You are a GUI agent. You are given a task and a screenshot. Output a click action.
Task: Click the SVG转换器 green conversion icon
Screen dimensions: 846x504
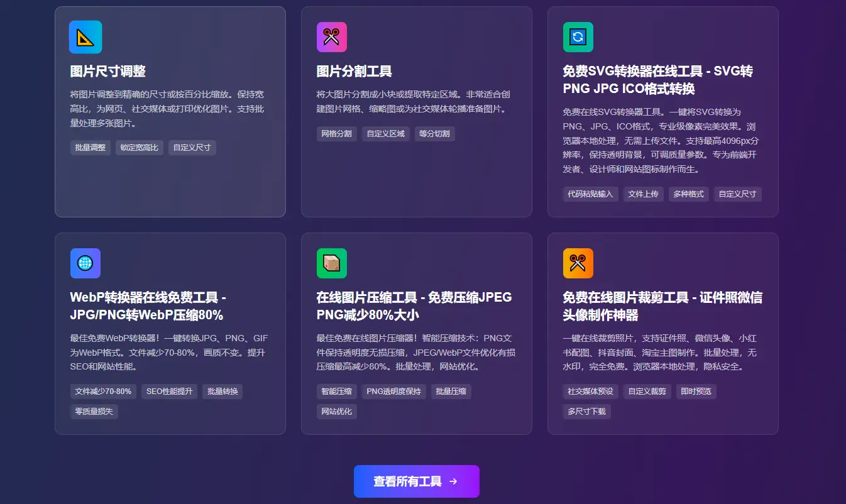click(x=578, y=37)
